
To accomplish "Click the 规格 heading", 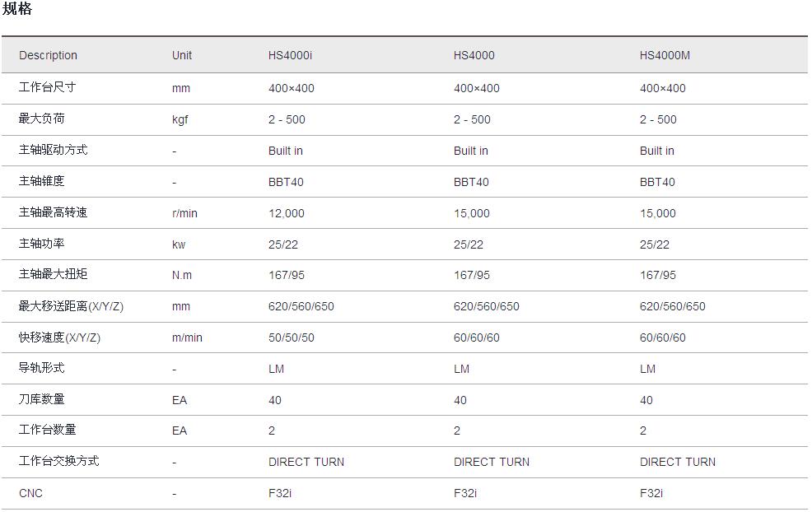I will coord(17,10).
